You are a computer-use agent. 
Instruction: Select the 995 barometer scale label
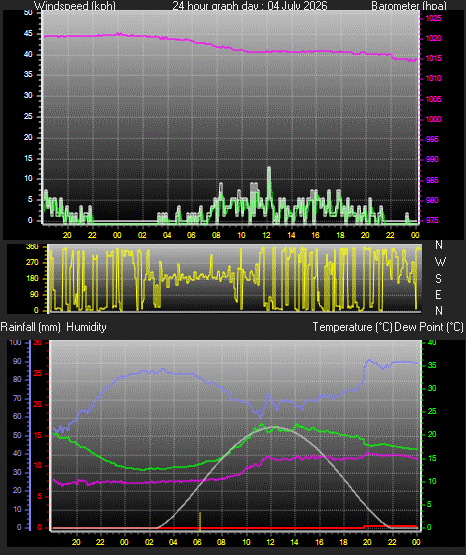432,139
